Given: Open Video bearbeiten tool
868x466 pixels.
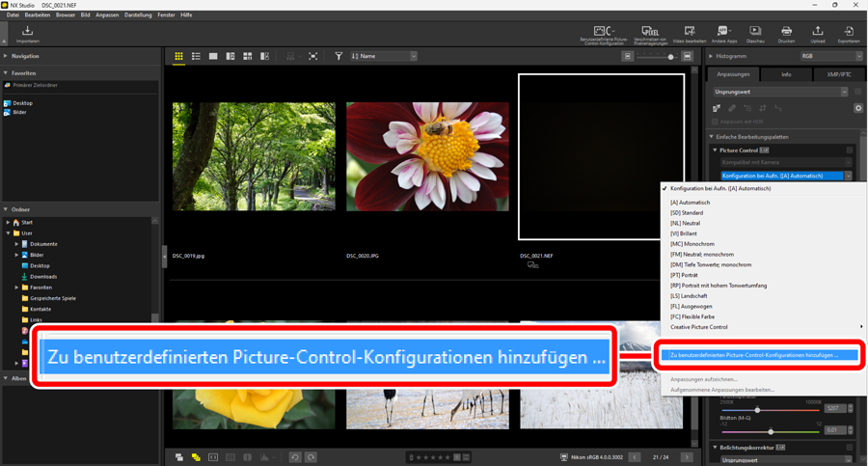Looking at the screenshot, I should (x=689, y=34).
